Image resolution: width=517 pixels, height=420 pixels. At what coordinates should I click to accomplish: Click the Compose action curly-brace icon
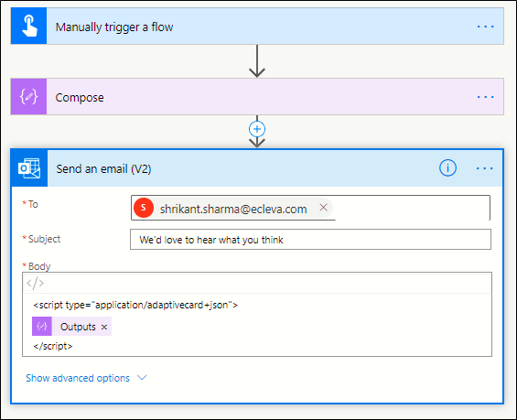tap(29, 97)
